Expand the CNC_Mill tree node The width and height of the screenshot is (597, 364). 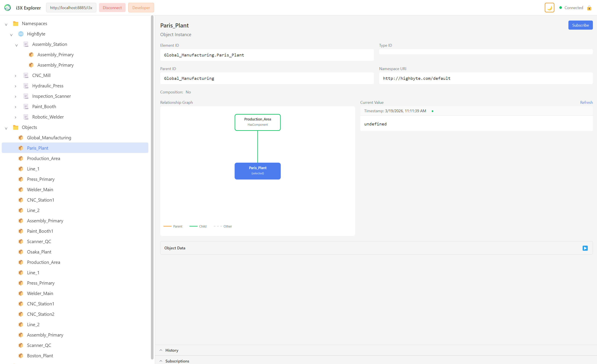click(16, 75)
